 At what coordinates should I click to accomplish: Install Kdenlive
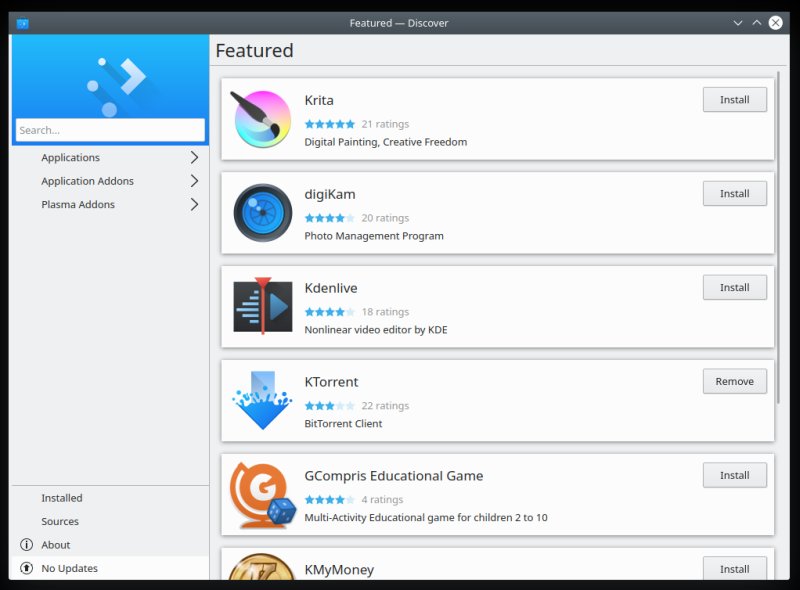tap(735, 287)
